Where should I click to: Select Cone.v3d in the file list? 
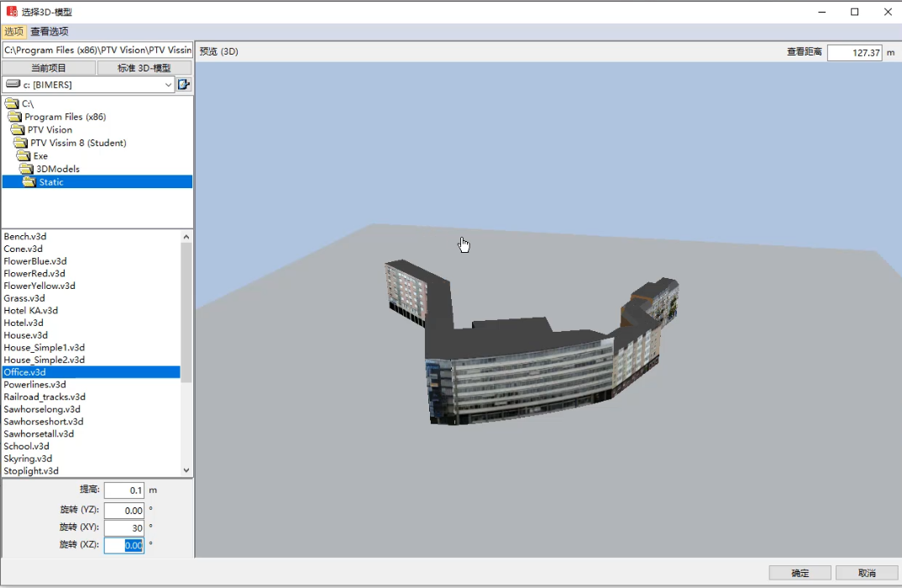23,249
